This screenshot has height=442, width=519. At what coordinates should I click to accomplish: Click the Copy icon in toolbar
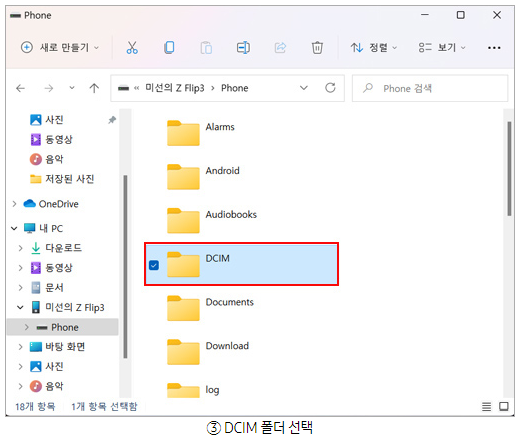(169, 48)
